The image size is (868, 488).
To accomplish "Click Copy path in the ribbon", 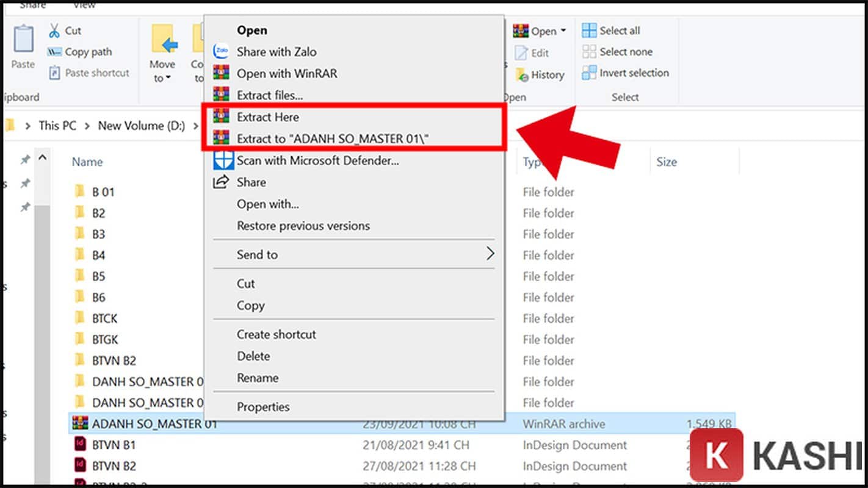I will 88,52.
